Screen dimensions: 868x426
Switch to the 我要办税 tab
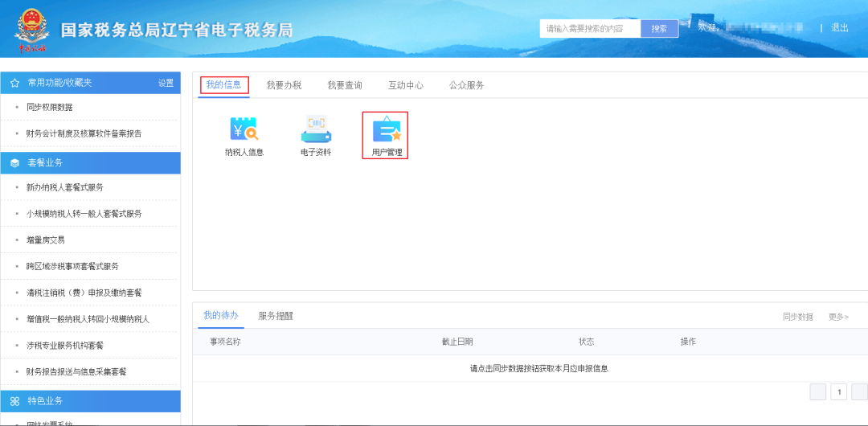(x=284, y=85)
